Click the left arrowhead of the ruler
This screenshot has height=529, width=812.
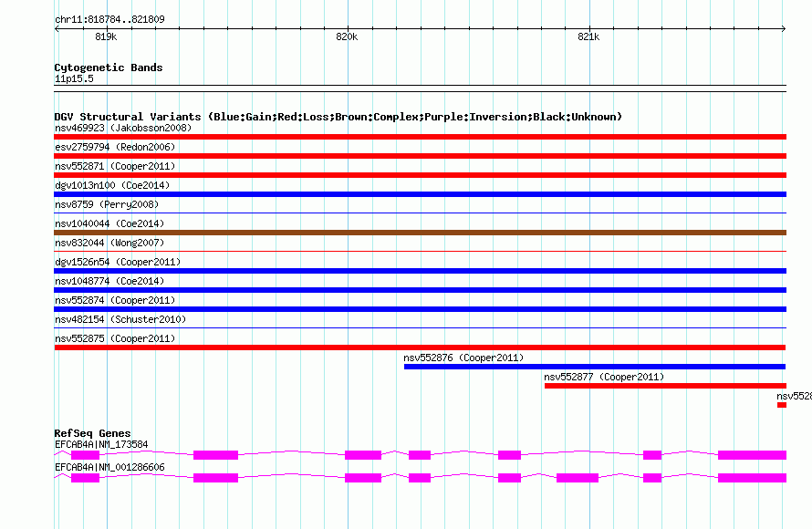[x=57, y=28]
